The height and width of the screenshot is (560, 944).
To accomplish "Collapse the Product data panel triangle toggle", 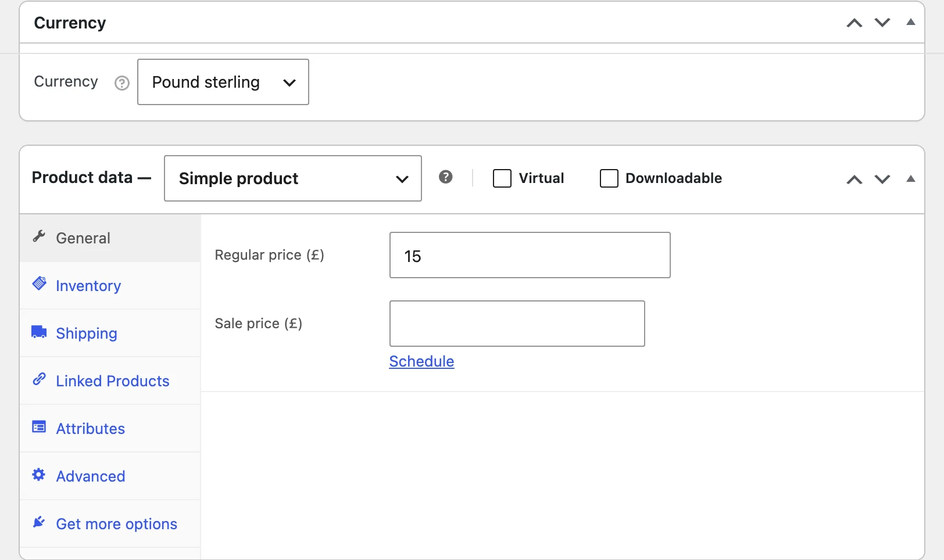I will click(x=911, y=179).
